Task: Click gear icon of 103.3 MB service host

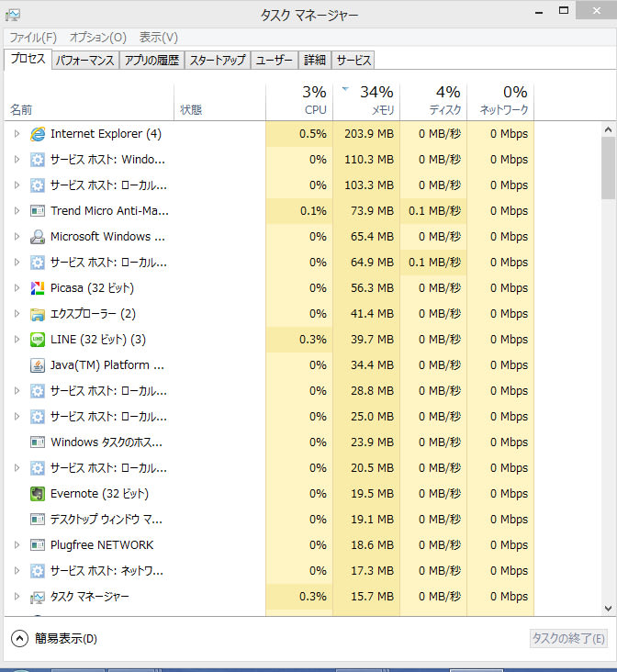Action: tap(38, 185)
